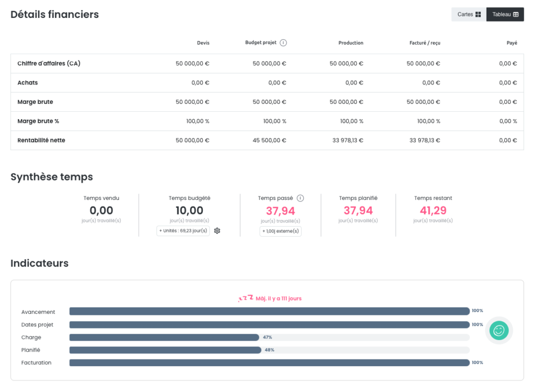Click the Facturé / reçu column header
The height and width of the screenshot is (392, 538).
[425, 43]
